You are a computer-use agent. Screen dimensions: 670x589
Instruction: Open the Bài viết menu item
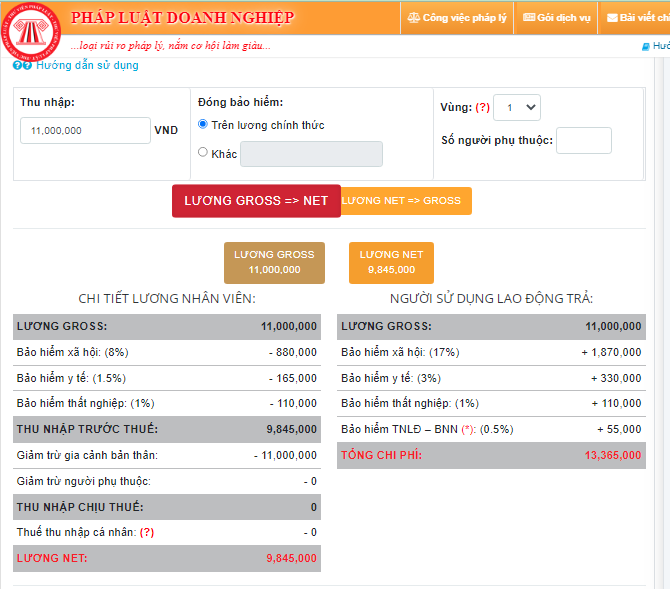pos(638,18)
